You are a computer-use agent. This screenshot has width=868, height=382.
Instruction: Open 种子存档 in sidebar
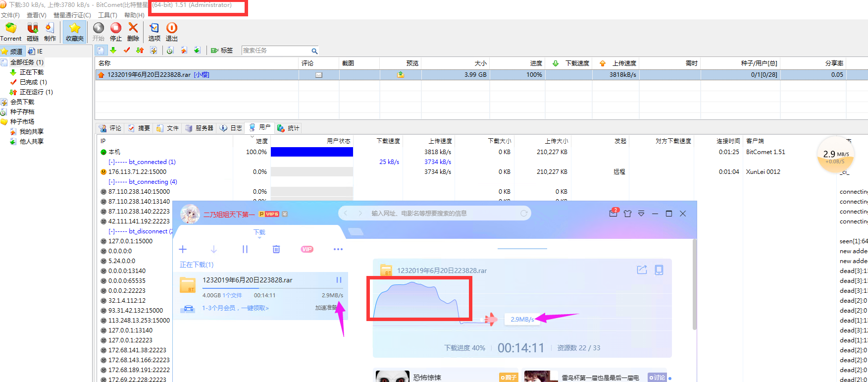(x=22, y=112)
